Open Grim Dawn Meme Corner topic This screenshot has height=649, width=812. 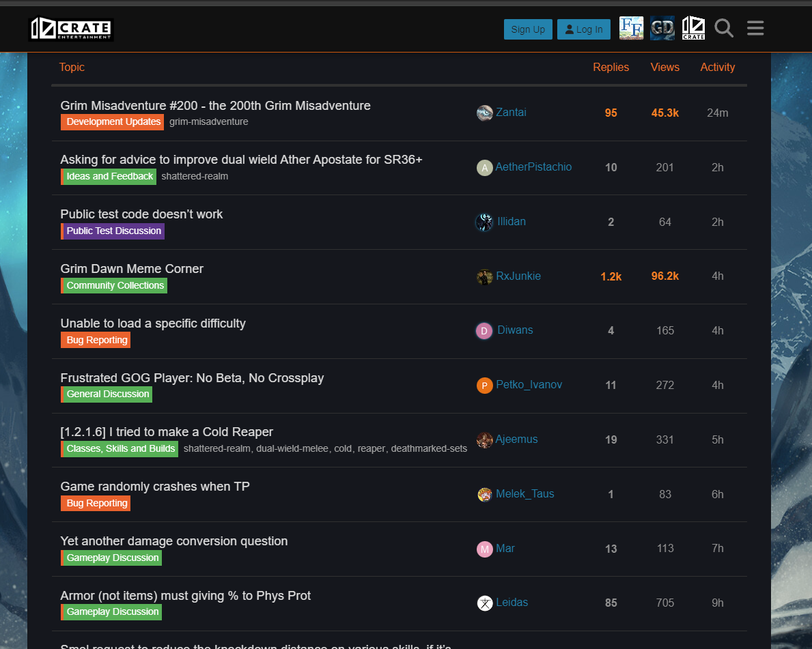click(x=132, y=269)
